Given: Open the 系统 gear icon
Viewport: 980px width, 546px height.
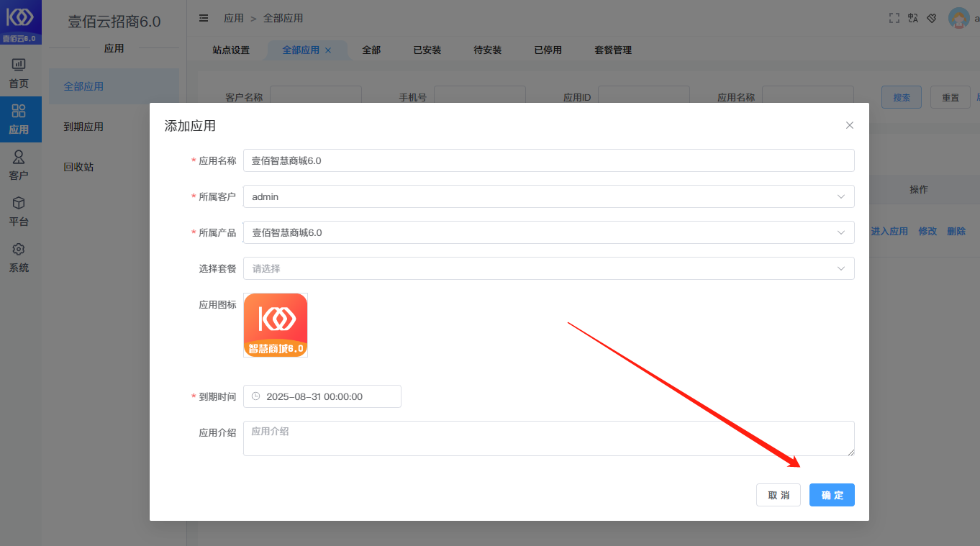Looking at the screenshot, I should pos(19,249).
